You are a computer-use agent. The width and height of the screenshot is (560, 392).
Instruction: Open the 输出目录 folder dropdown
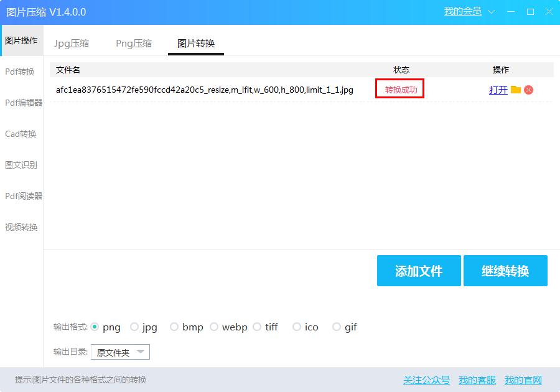120,352
